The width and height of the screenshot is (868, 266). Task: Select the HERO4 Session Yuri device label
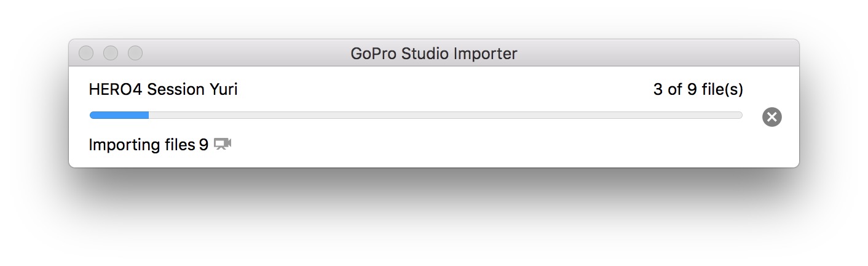[x=163, y=90]
